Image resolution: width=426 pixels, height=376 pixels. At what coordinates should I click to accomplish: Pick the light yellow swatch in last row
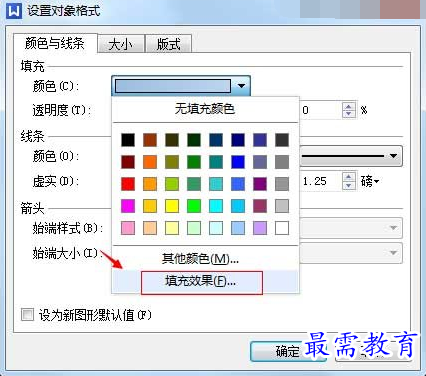(x=172, y=228)
